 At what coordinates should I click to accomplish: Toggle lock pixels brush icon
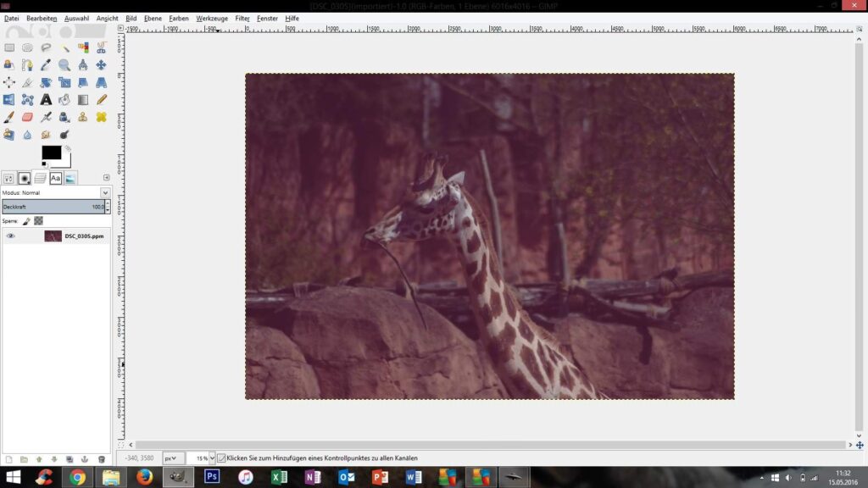point(26,220)
